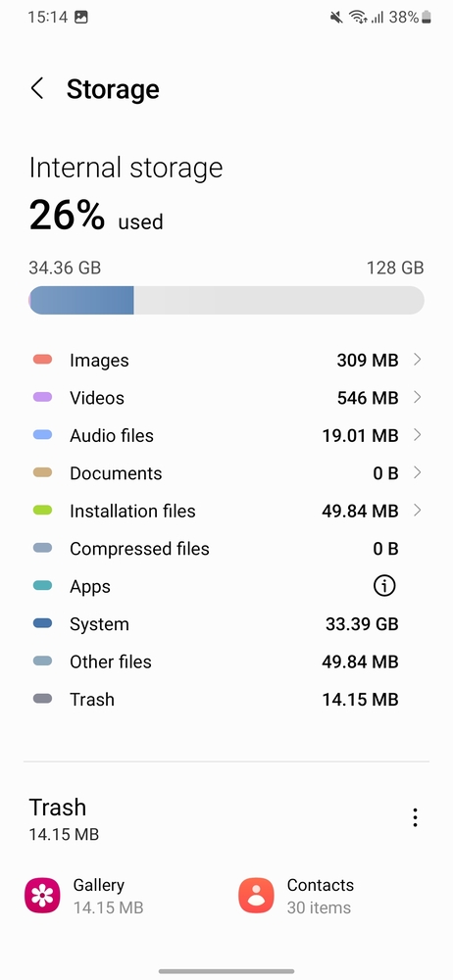Expand Audio files chevron arrow

(418, 434)
